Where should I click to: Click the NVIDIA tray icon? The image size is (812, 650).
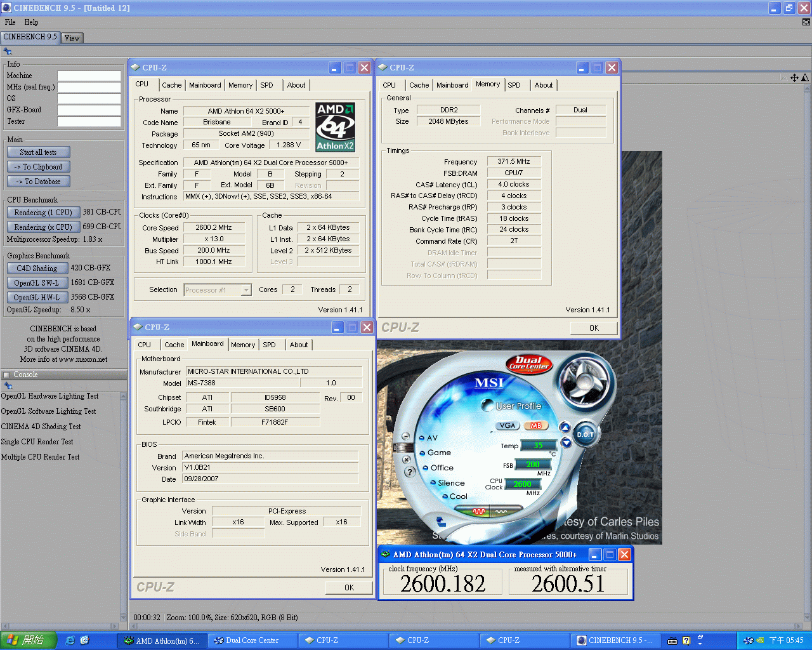coord(760,640)
